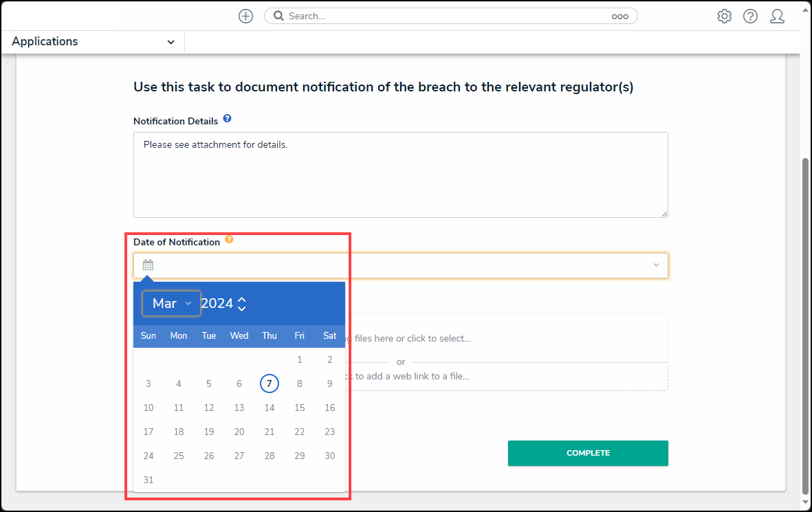The height and width of the screenshot is (512, 812).
Task: Click the help question mark icon
Action: coord(750,16)
